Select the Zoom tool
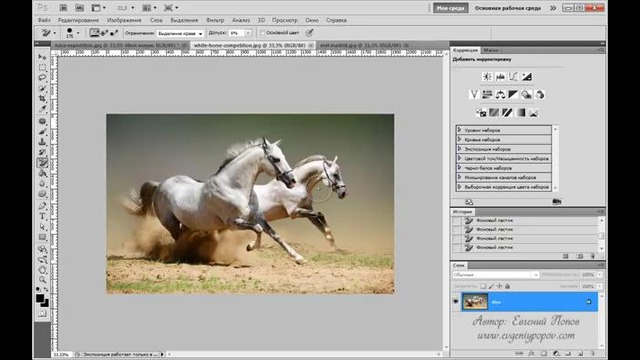Image resolution: width=640 pixels, height=360 pixels. tap(42, 280)
